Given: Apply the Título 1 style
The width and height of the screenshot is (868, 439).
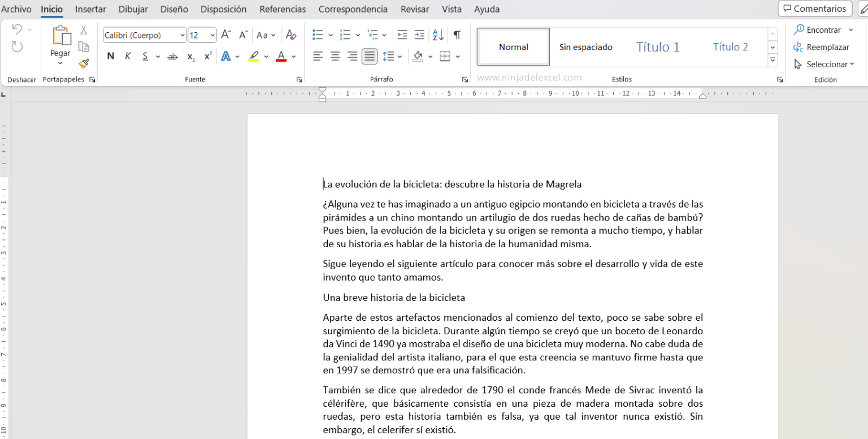Looking at the screenshot, I should (x=657, y=47).
